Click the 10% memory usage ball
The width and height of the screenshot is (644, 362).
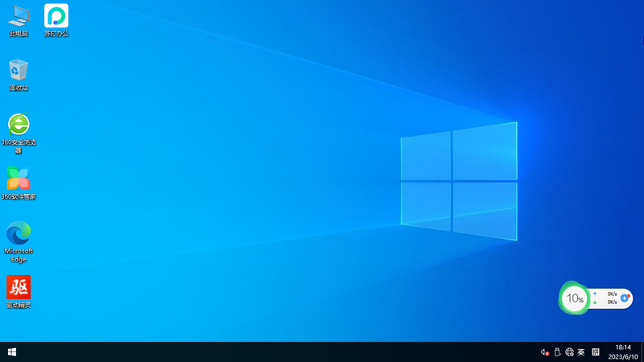pos(574,298)
